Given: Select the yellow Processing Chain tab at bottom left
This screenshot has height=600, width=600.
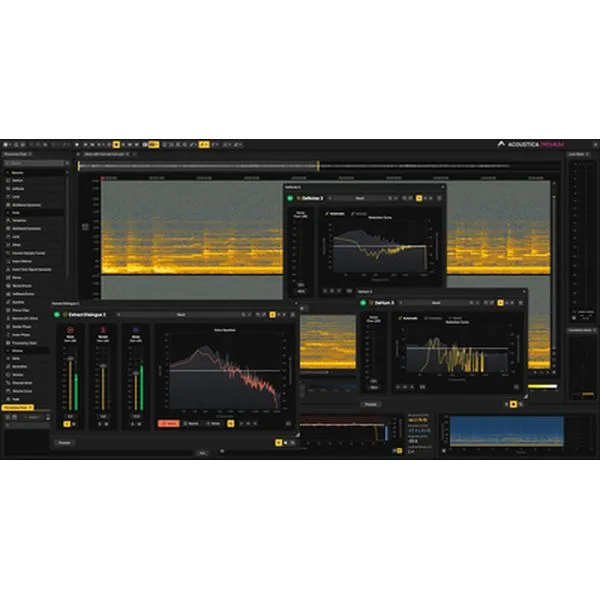Looking at the screenshot, I should tap(16, 407).
